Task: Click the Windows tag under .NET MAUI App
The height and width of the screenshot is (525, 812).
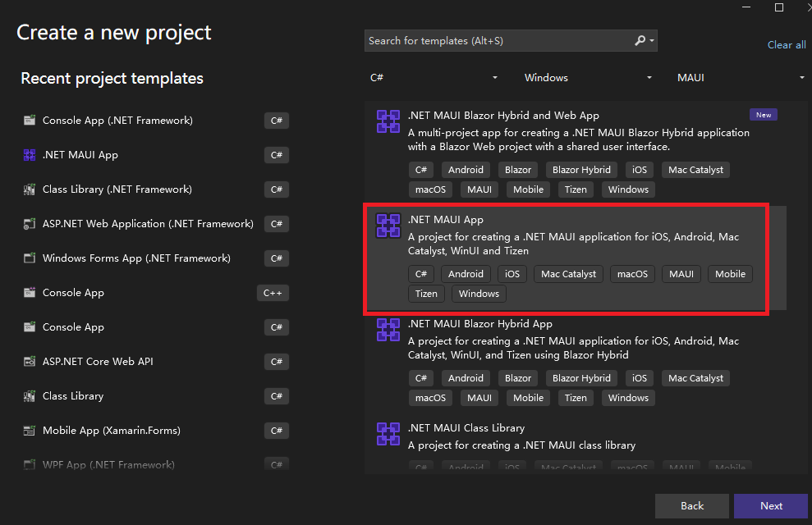Action: pos(479,294)
